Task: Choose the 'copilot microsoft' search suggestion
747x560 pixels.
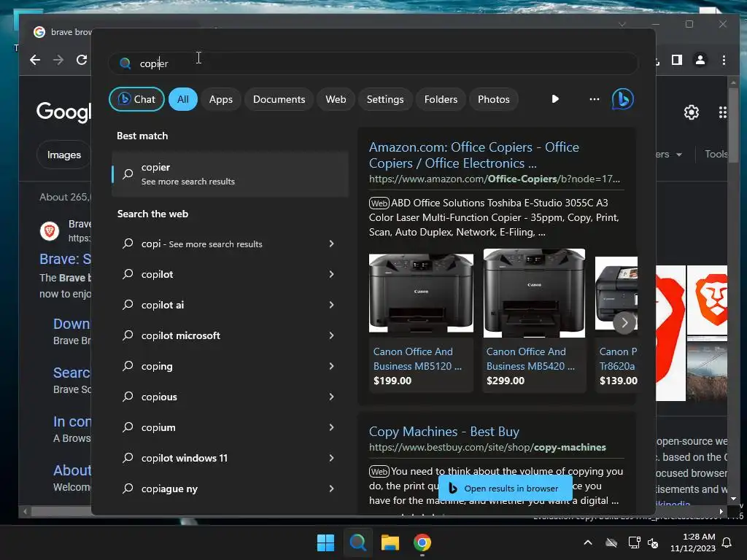Action: coord(181,335)
